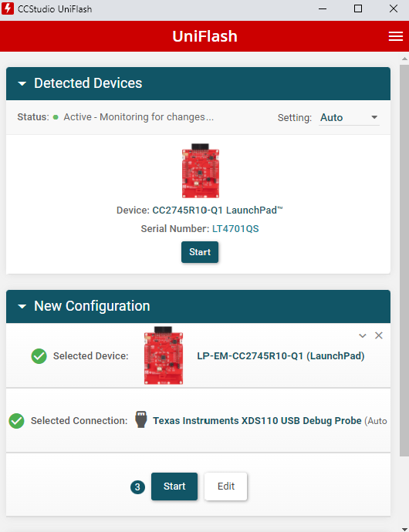Click the Selected Device board thumbnail
Screen dimensions: 409x532
pos(164,355)
